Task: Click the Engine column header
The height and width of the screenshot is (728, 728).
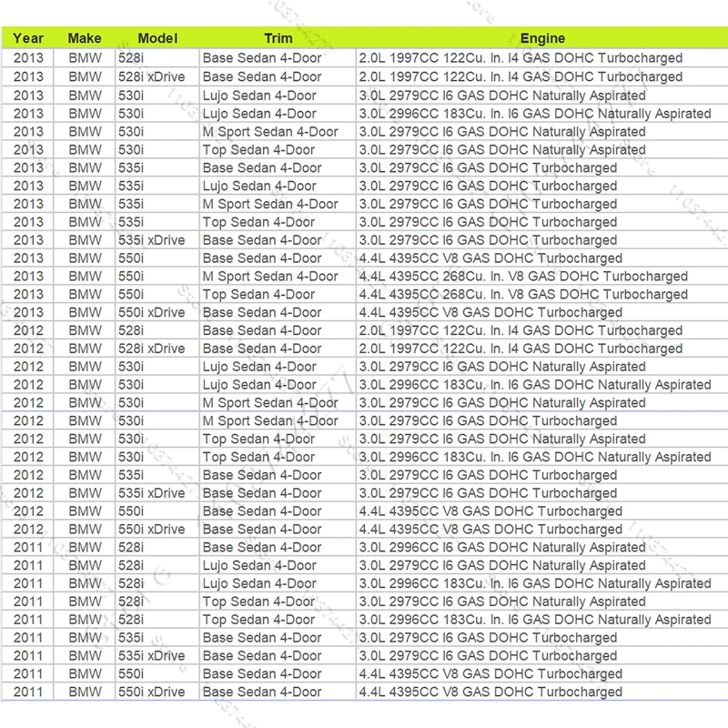Action: [542, 38]
